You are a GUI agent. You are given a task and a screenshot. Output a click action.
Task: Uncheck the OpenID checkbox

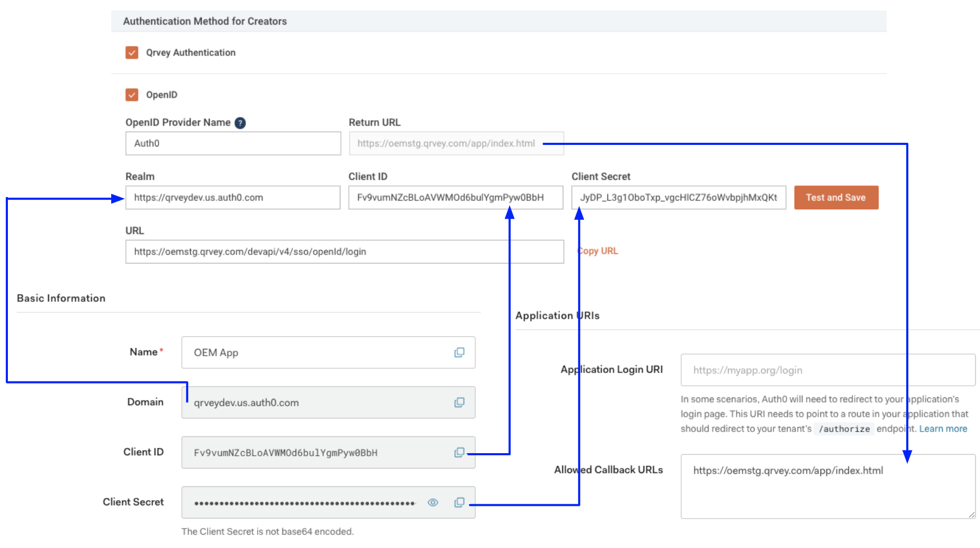pyautogui.click(x=132, y=95)
